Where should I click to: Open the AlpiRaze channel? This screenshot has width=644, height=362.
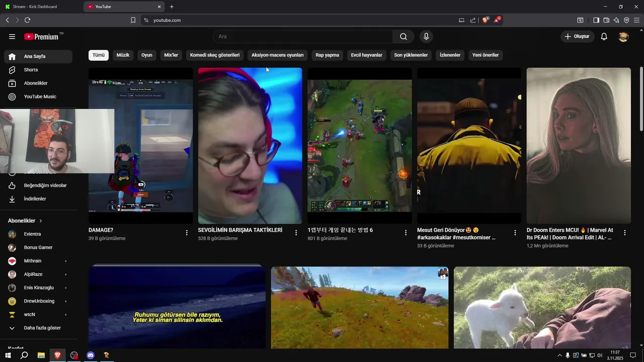tap(38, 275)
